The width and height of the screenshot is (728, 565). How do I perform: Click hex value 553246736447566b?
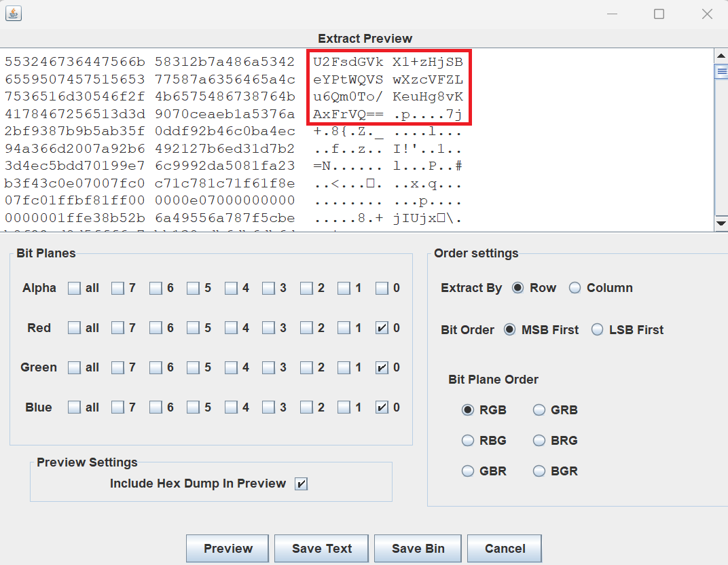click(75, 62)
